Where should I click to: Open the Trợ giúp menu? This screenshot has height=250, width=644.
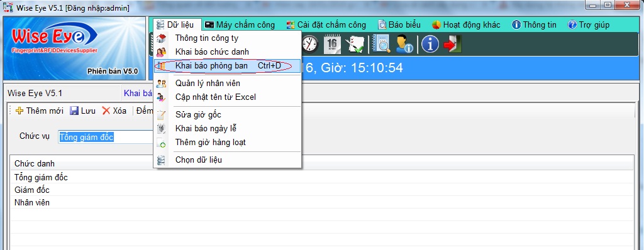click(x=588, y=24)
